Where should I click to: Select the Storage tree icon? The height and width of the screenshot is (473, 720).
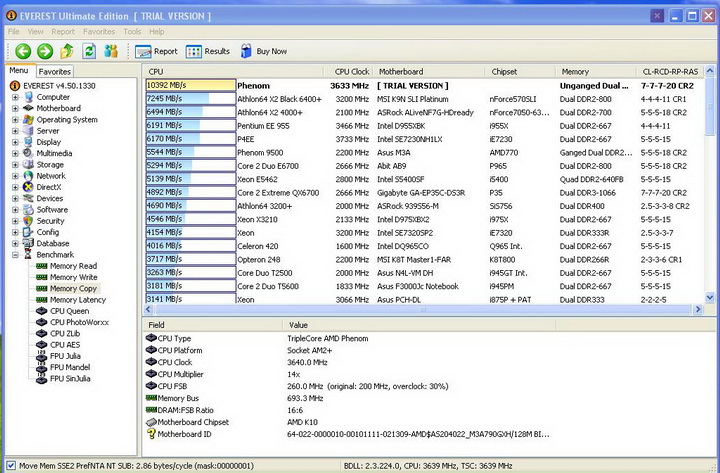pos(28,164)
